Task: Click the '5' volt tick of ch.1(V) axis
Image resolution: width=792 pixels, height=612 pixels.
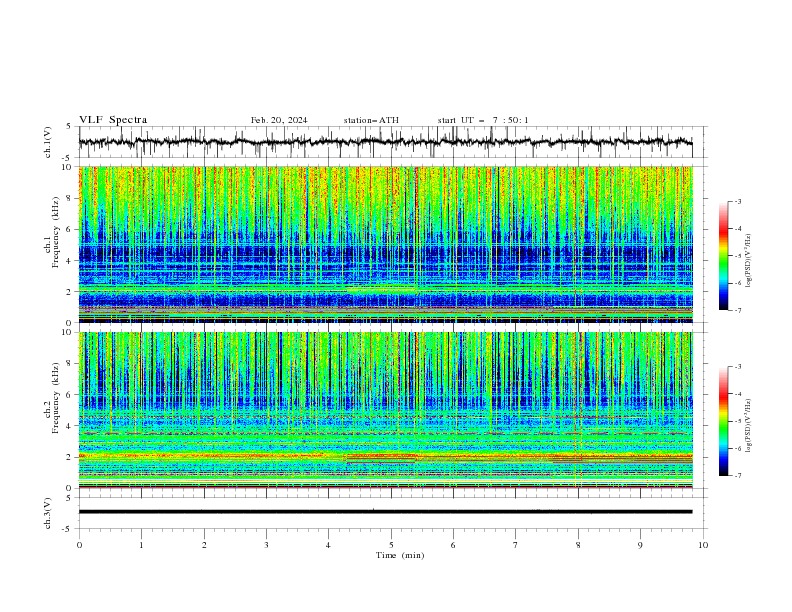Action: pos(69,126)
